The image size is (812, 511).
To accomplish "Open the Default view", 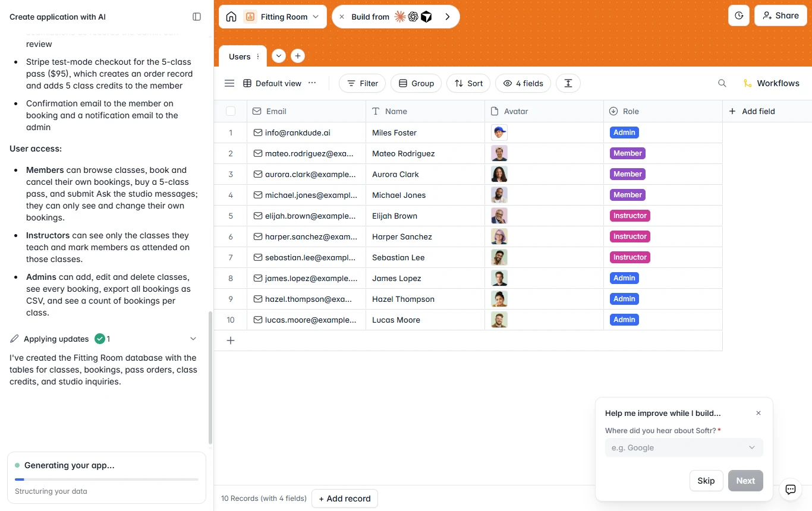I will (x=272, y=83).
